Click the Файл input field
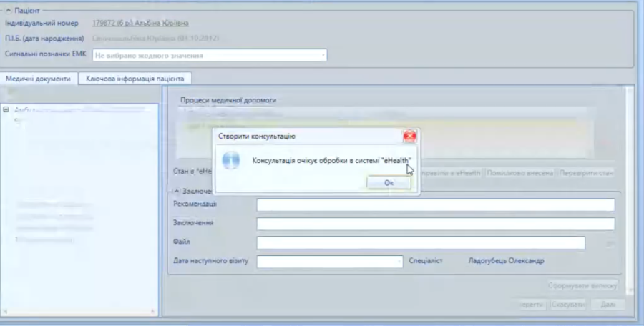The image size is (644, 326). (421, 242)
